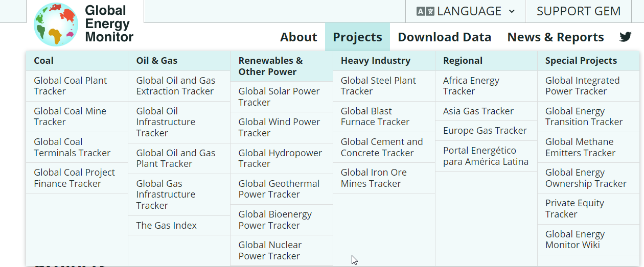Click the language translate icon

[x=425, y=11]
